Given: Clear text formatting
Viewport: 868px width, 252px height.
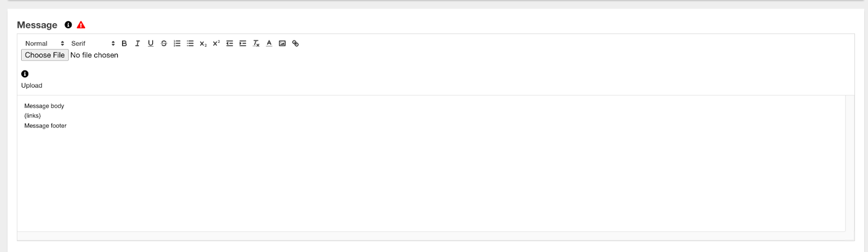Looking at the screenshot, I should click(x=256, y=43).
